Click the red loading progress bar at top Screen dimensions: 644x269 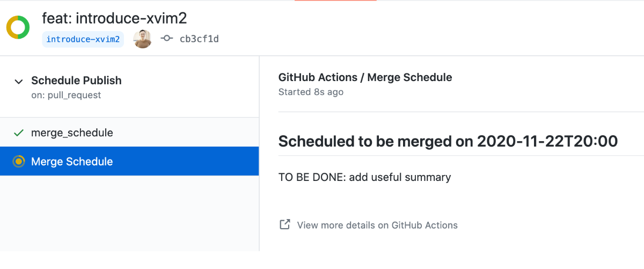[335, 1]
